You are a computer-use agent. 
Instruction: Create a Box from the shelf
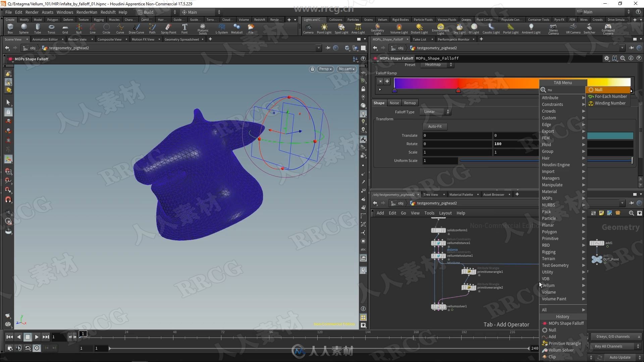point(10,28)
